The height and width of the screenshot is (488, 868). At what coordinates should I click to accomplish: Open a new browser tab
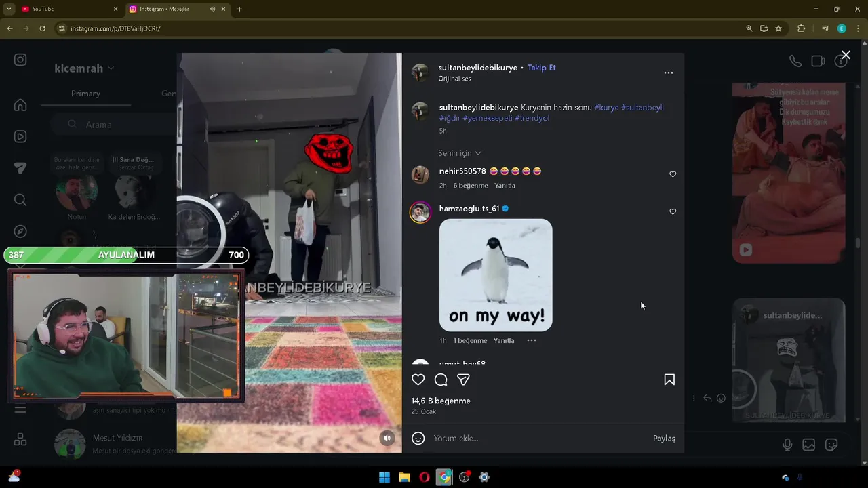pyautogui.click(x=239, y=9)
